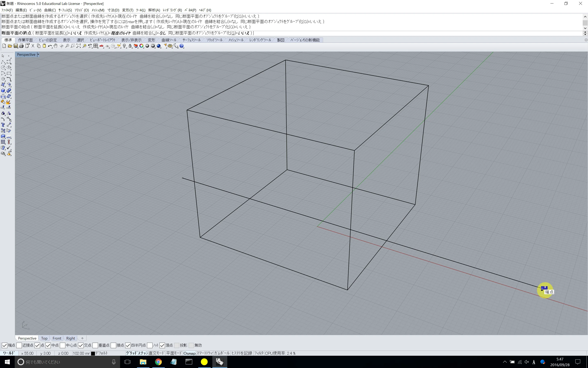Enable the 近接点 osnap checkbox
588x368 pixels.
pyautogui.click(x=19, y=345)
